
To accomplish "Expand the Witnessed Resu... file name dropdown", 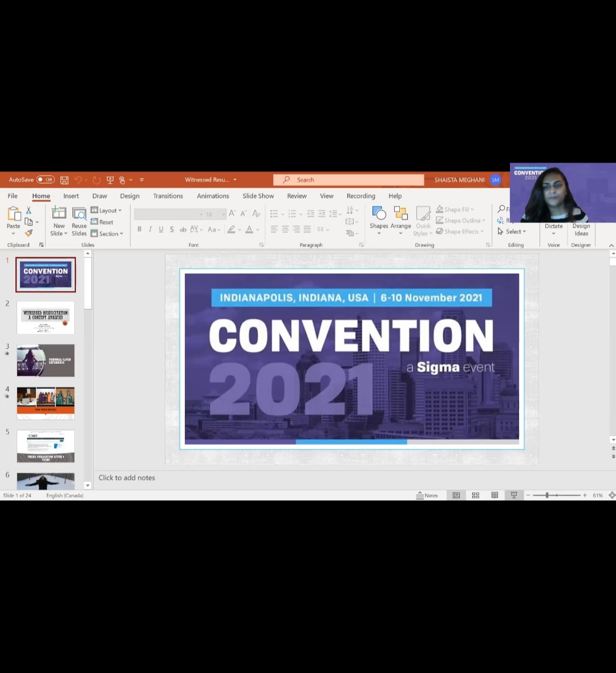I will (x=235, y=180).
